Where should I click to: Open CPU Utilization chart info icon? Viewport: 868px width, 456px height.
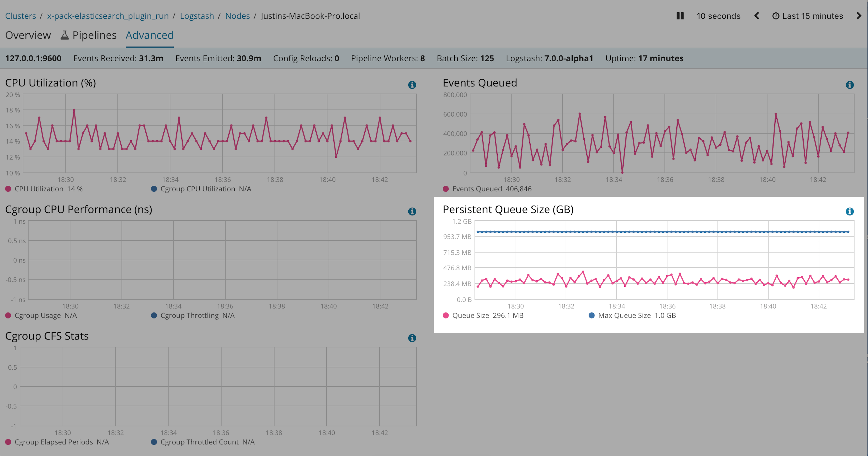[412, 85]
